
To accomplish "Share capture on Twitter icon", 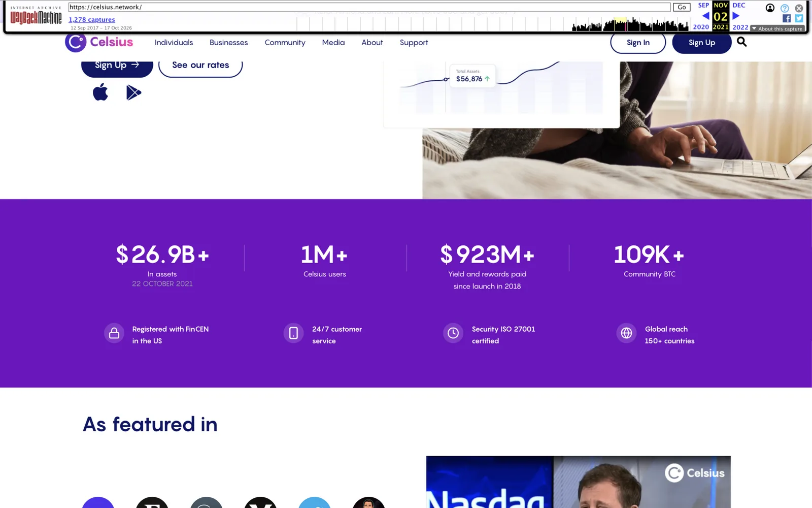I will coord(799,18).
